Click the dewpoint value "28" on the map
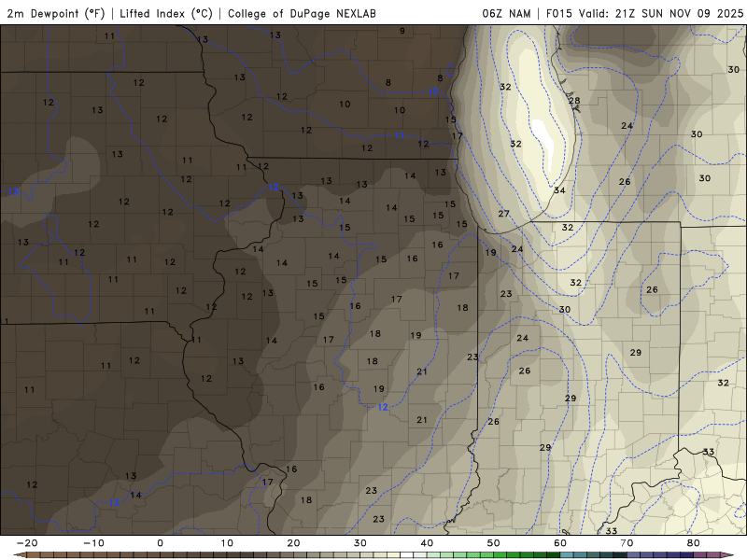 [574, 101]
